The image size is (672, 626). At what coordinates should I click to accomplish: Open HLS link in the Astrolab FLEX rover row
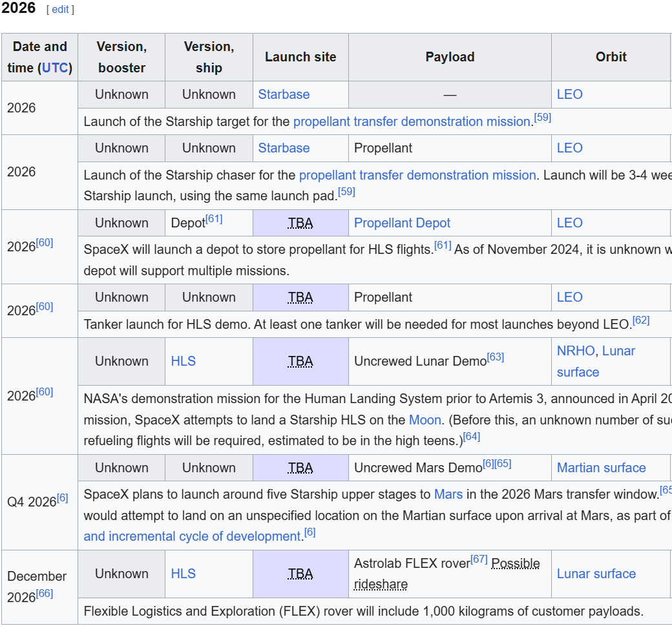(183, 574)
